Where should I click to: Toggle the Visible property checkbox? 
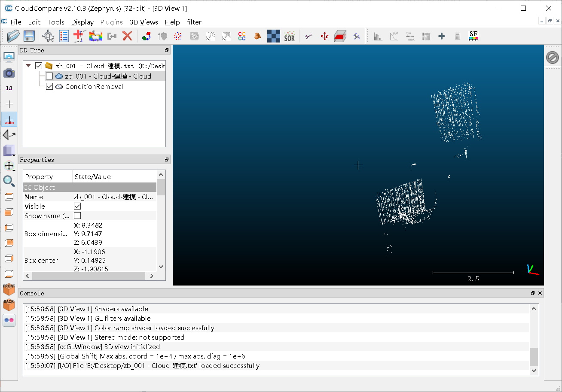pyautogui.click(x=77, y=206)
